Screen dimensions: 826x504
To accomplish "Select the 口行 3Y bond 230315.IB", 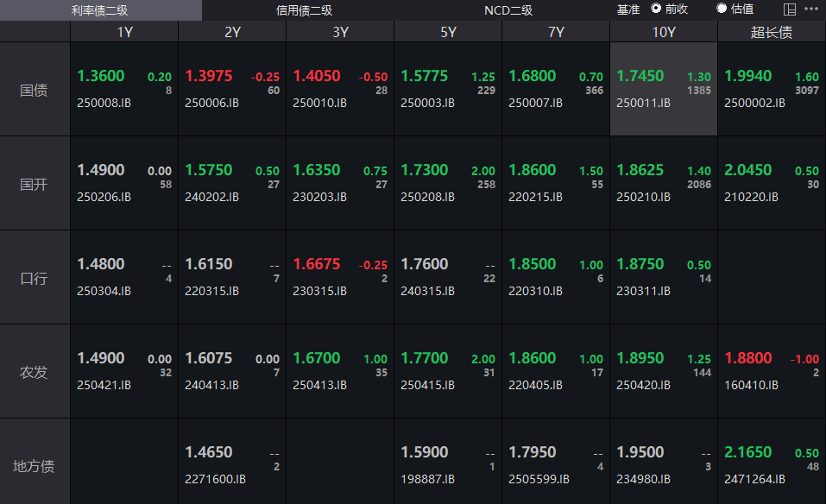I will tap(339, 277).
